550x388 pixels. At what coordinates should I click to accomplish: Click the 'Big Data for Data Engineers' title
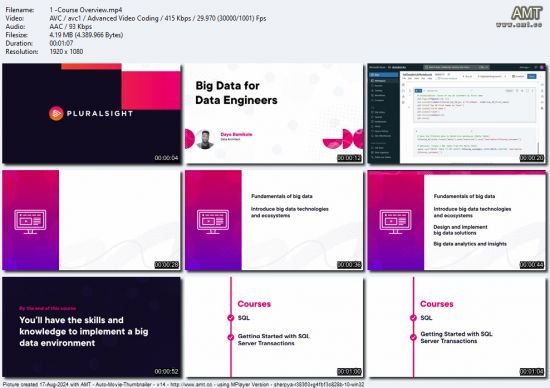[236, 93]
